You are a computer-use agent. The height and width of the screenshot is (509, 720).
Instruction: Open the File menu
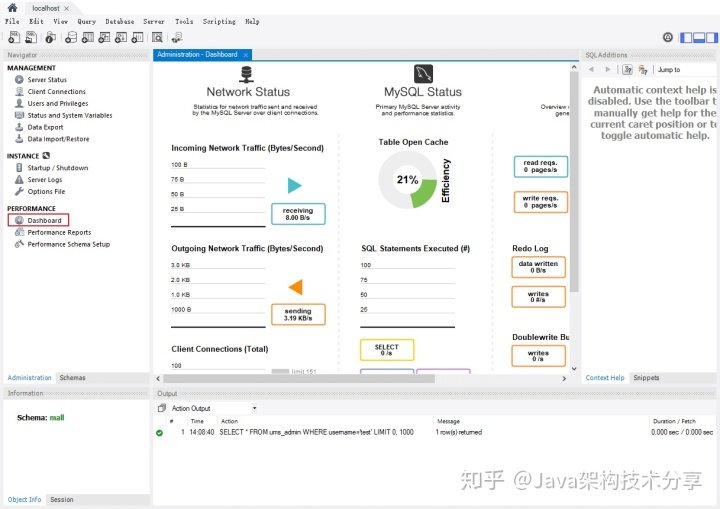pos(12,21)
